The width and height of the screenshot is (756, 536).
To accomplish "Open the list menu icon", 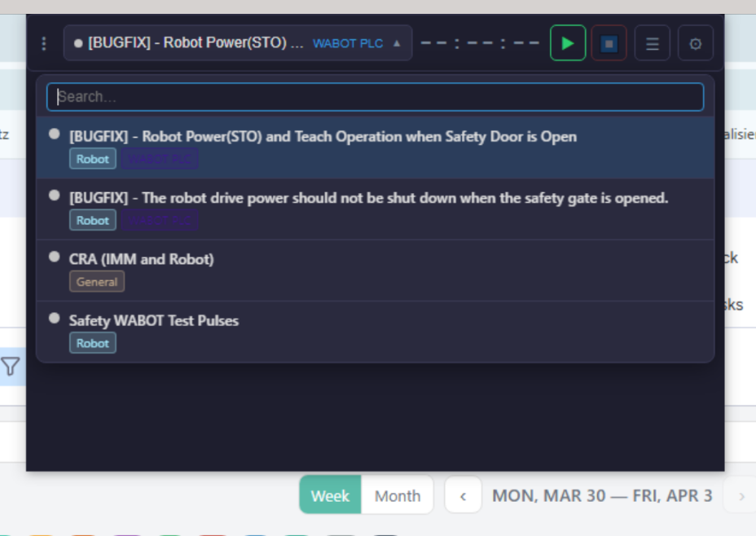I will (x=652, y=43).
